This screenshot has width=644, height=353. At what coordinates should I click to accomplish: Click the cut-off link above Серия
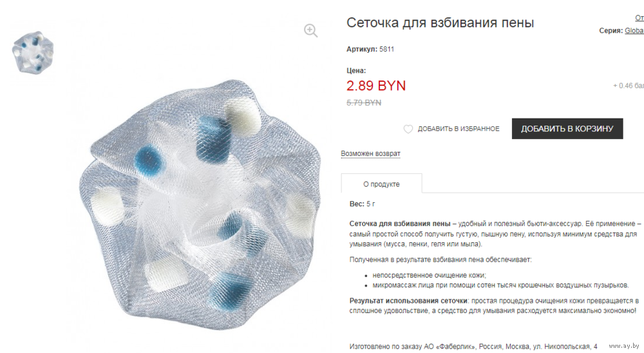[x=639, y=18]
